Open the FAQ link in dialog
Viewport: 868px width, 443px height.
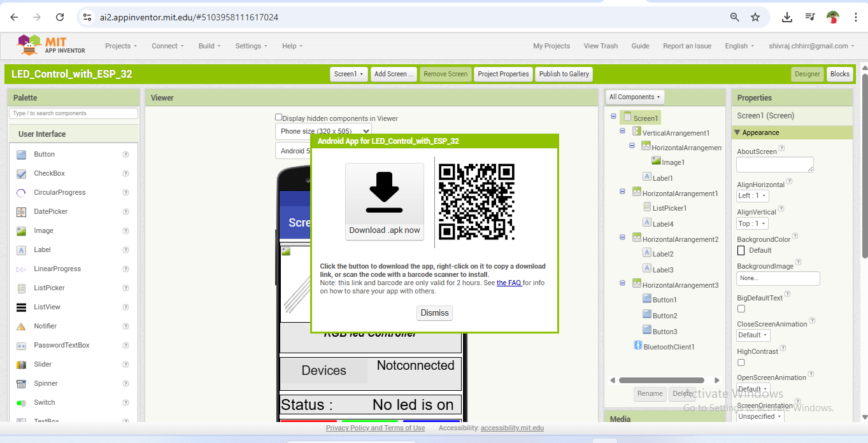click(509, 283)
